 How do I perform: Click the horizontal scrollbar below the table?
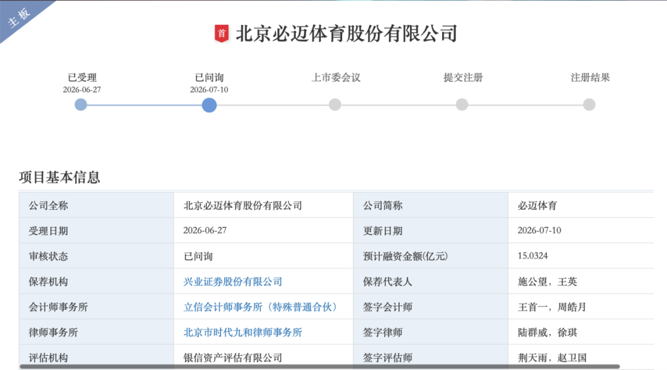319,366
